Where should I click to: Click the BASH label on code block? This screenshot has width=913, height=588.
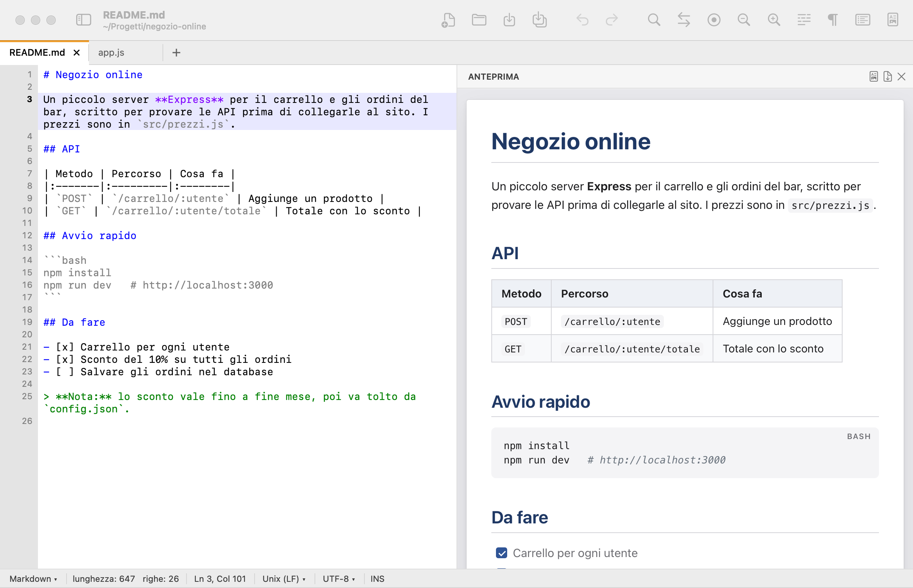[x=859, y=436]
